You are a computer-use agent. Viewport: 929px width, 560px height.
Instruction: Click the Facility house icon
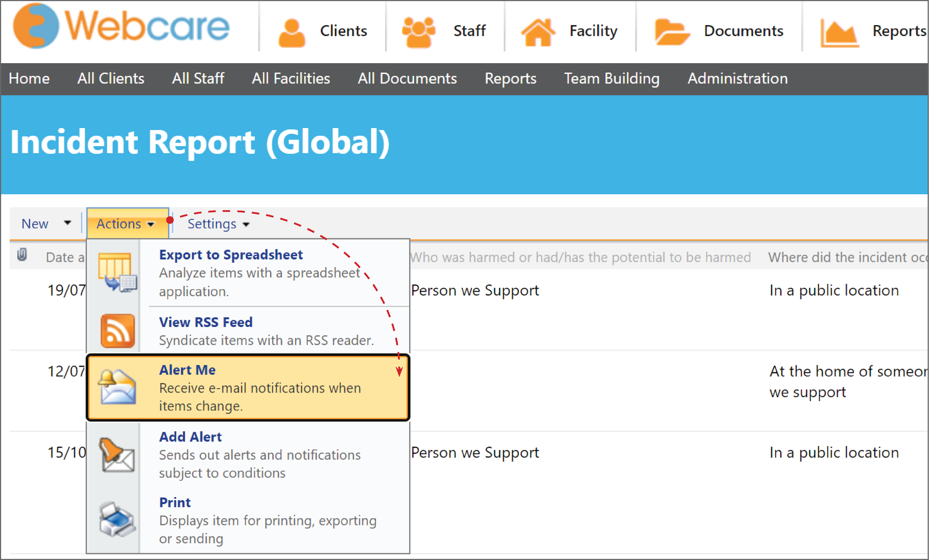(538, 32)
